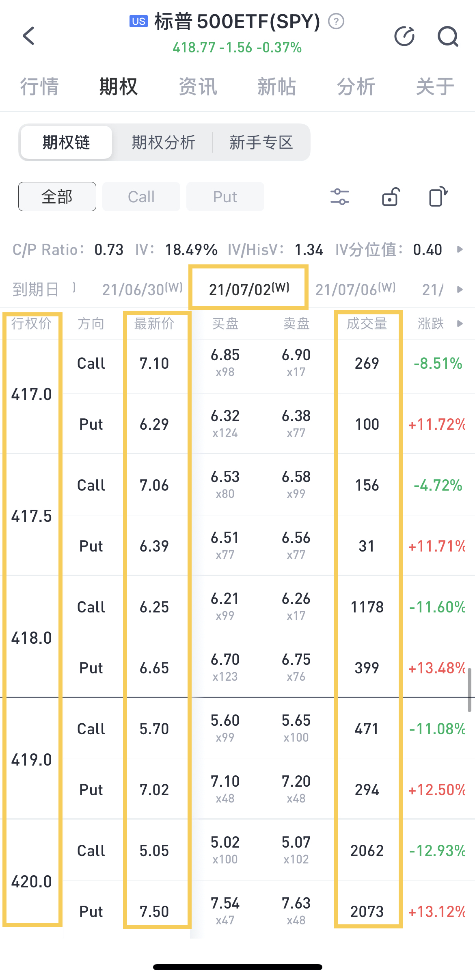Select the Put filter option
Image resolution: width=475 pixels, height=980 pixels.
point(225,197)
